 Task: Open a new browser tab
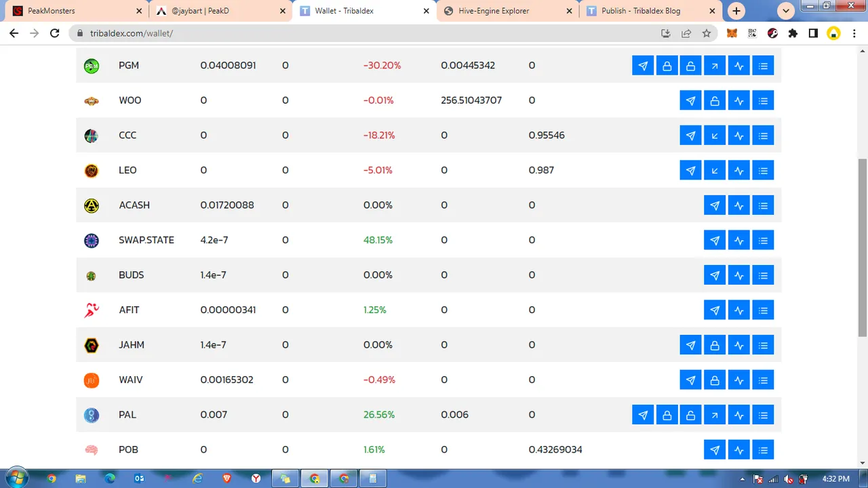click(x=736, y=11)
